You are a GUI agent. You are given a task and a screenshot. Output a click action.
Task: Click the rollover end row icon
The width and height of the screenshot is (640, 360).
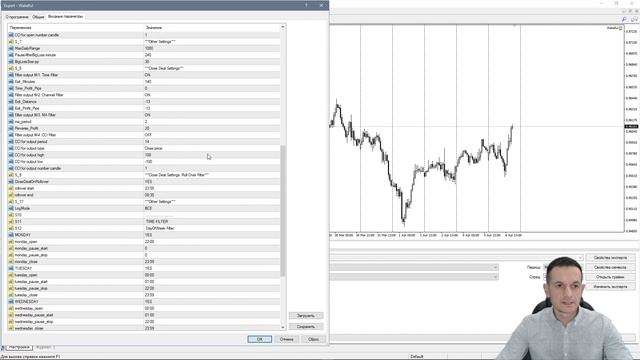(x=11, y=195)
